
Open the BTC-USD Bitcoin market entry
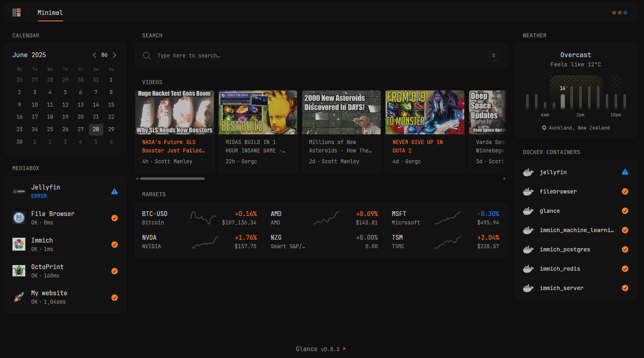coord(155,214)
